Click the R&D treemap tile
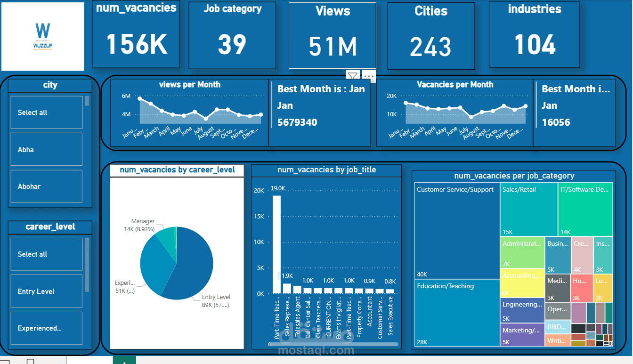This screenshot has height=364, width=633. 558,327
